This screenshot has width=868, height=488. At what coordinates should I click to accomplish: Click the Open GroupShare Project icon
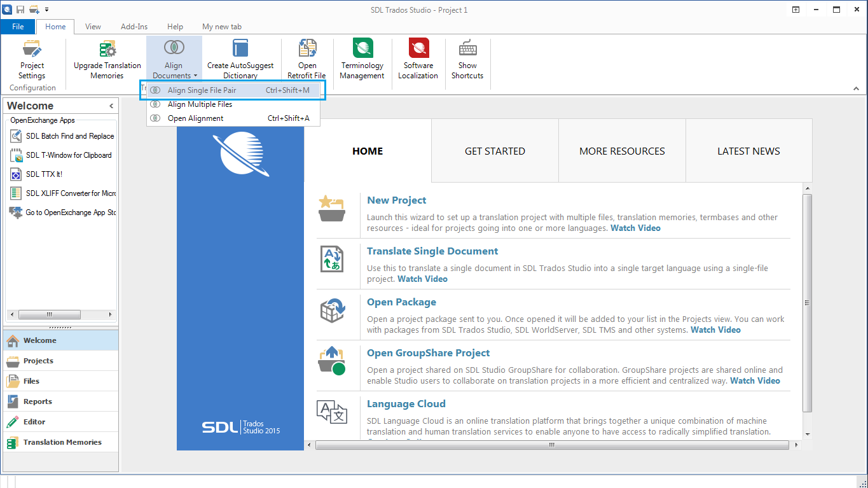coord(331,361)
